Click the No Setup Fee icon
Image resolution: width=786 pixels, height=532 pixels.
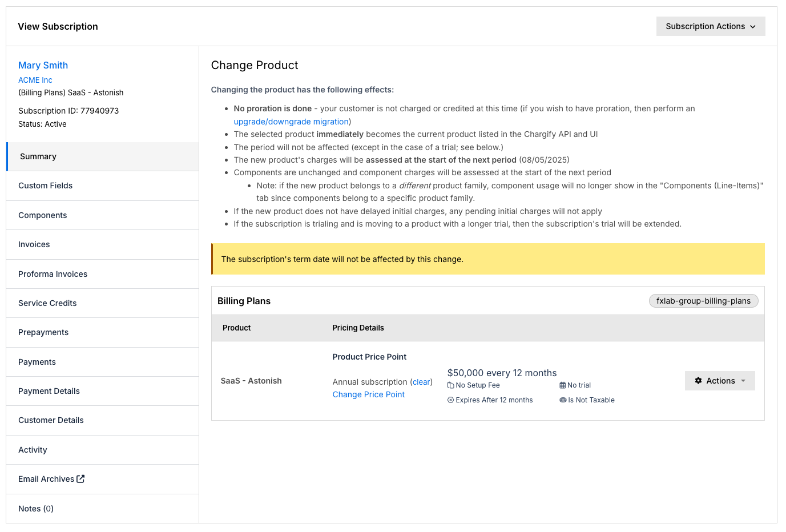coord(450,385)
